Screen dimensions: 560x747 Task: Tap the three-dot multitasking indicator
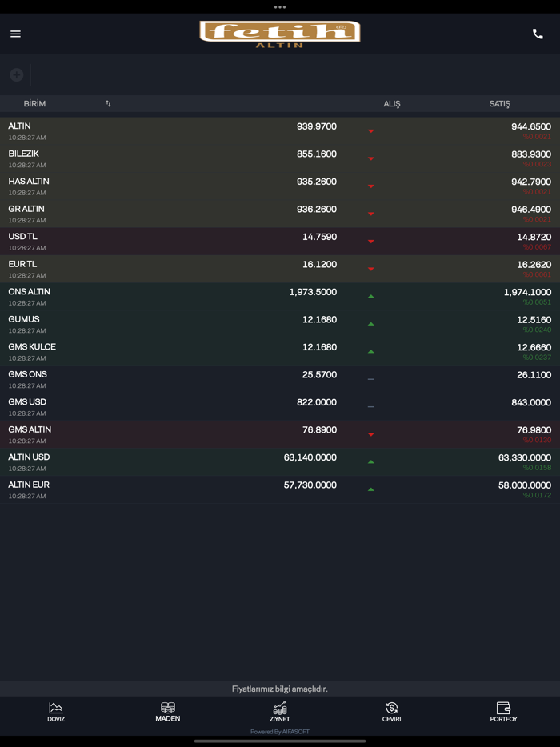point(280,7)
